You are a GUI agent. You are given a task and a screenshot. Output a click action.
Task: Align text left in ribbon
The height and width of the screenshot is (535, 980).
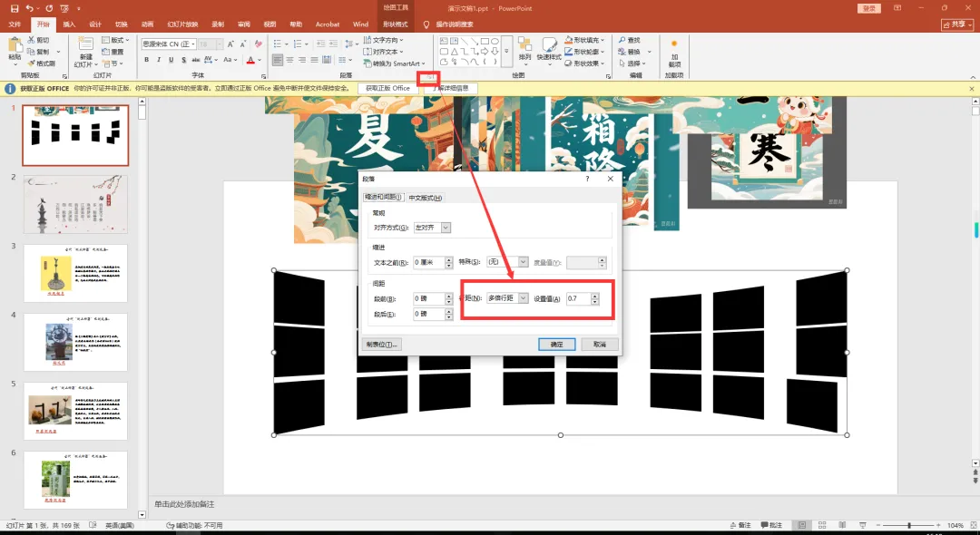(x=278, y=60)
